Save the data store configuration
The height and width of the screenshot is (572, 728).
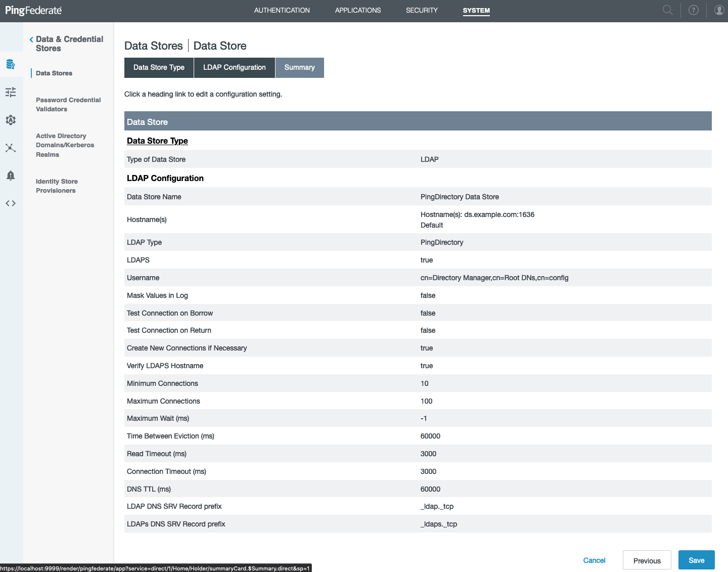pyautogui.click(x=696, y=560)
